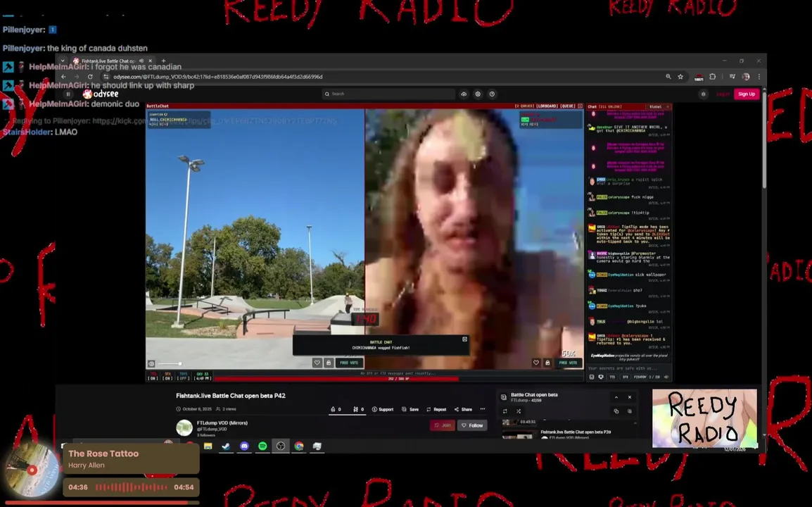This screenshot has height=507, width=812.
Task: Toggle playlist shuffle icon
Action: coord(519,411)
